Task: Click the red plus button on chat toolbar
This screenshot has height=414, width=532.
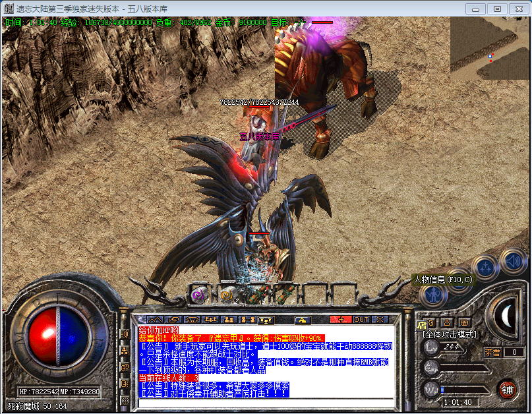Action: 341,320
